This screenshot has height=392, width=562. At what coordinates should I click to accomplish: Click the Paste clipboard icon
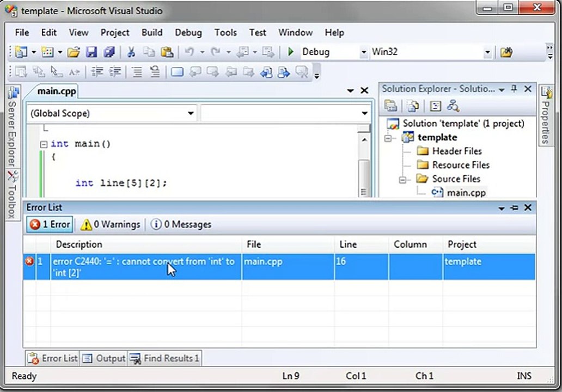167,52
